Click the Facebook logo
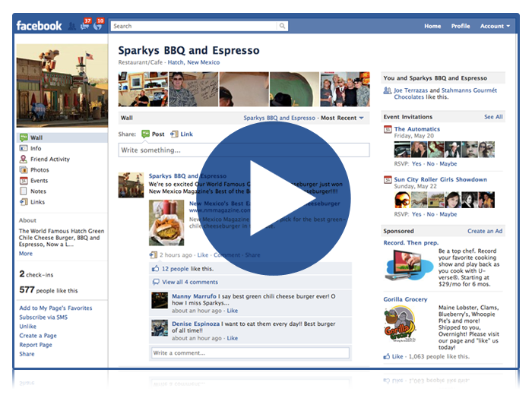The width and height of the screenshot is (532, 395). 39,26
